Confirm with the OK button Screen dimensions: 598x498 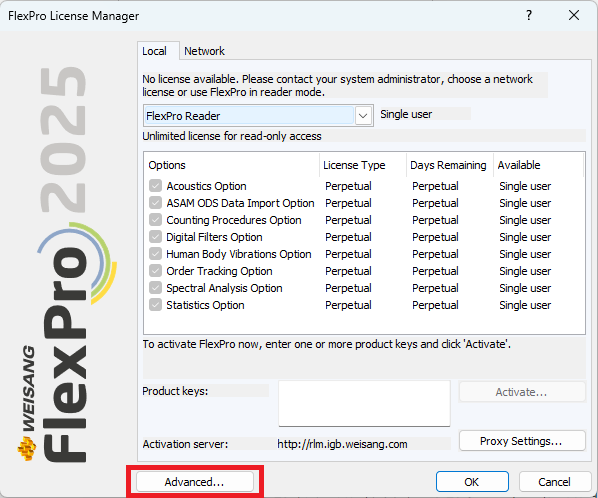(x=472, y=482)
